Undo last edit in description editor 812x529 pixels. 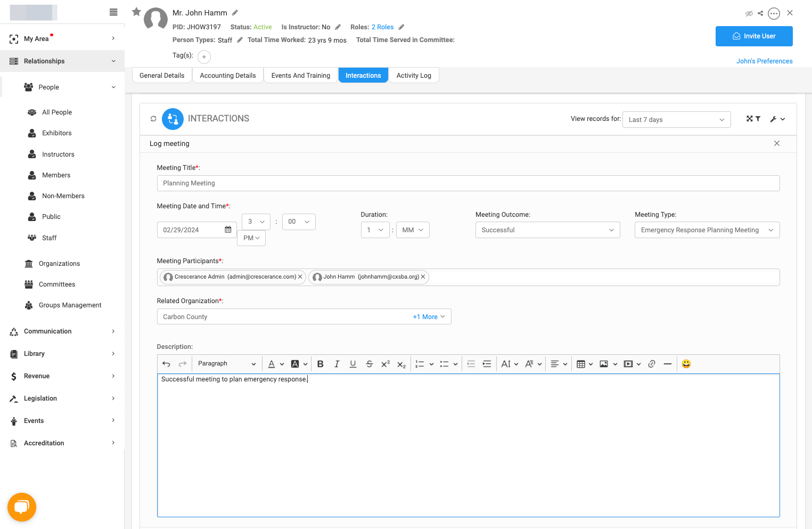tap(166, 364)
